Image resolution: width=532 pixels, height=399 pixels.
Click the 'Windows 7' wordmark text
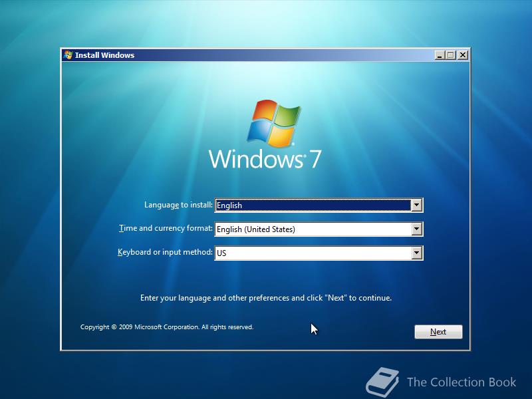pyautogui.click(x=265, y=159)
